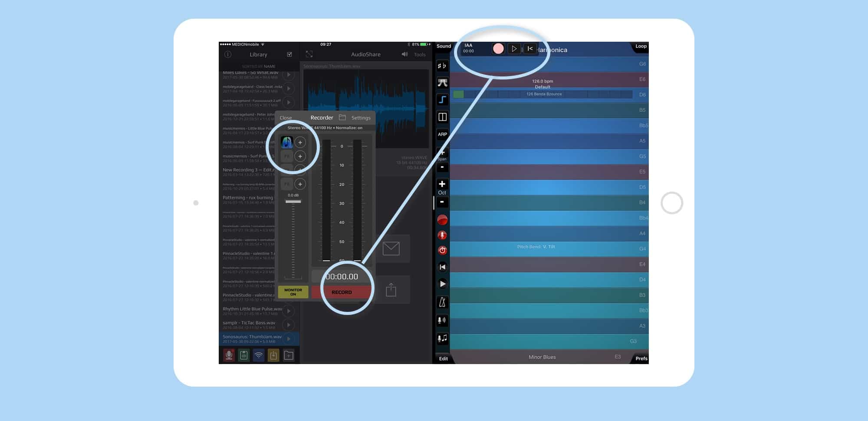Tap the Wi-Fi transfer icon in AudioShare
868x421 pixels.
pyautogui.click(x=259, y=355)
